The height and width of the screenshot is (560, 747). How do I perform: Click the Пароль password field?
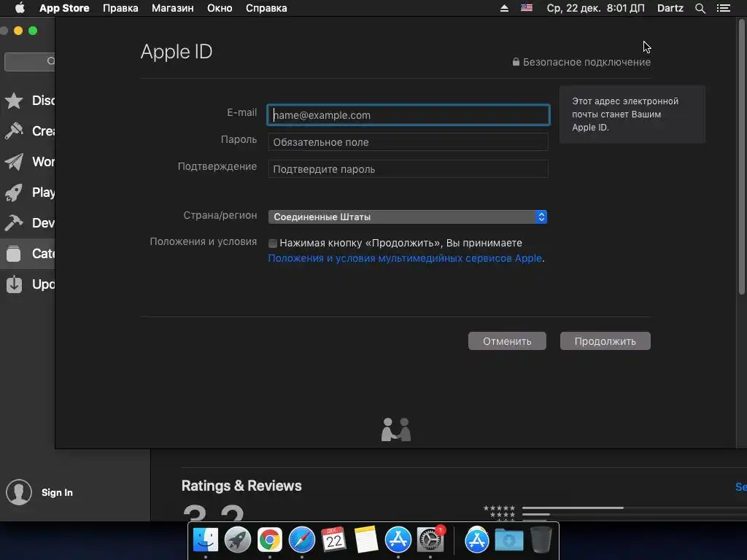[409, 142]
